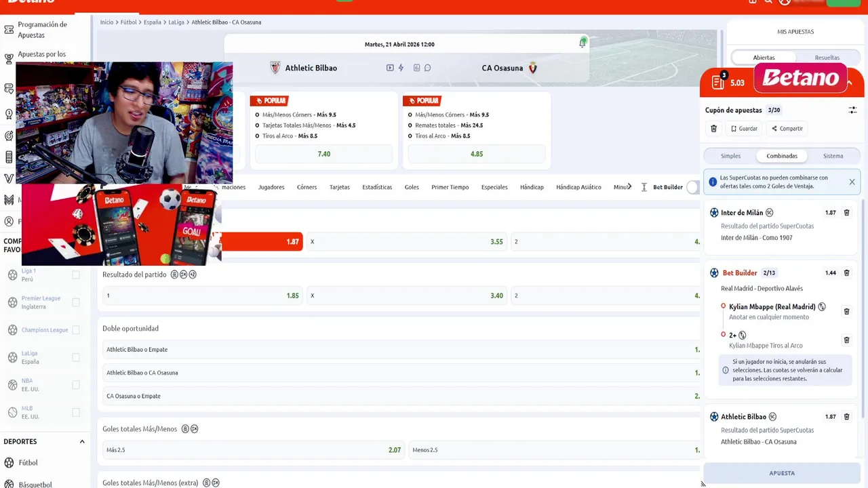The height and width of the screenshot is (488, 868).
Task: Click the Apuestas por los trophy icon
Action: (x=9, y=59)
